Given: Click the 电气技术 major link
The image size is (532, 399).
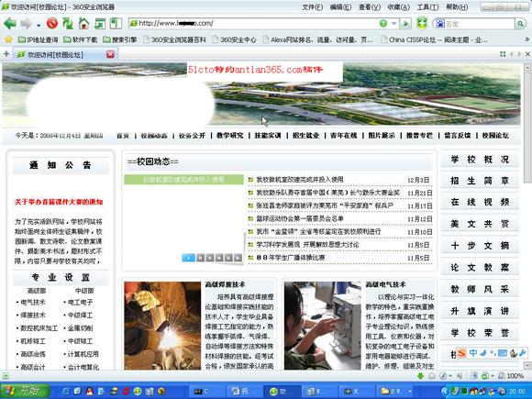Looking at the screenshot, I should 33,302.
